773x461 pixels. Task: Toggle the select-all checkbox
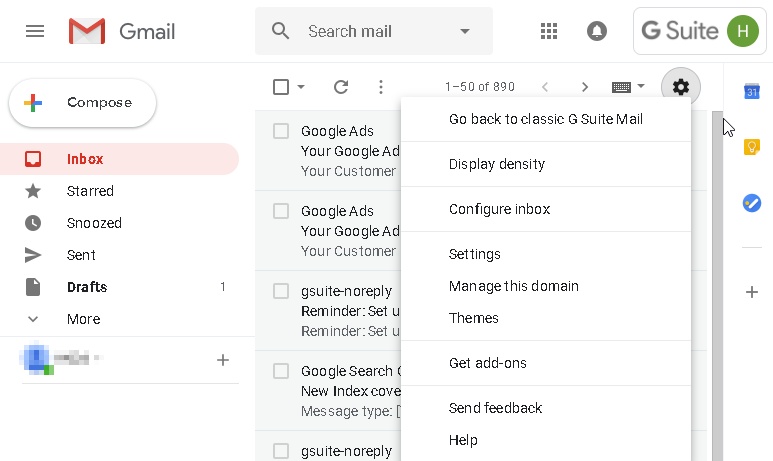click(281, 87)
